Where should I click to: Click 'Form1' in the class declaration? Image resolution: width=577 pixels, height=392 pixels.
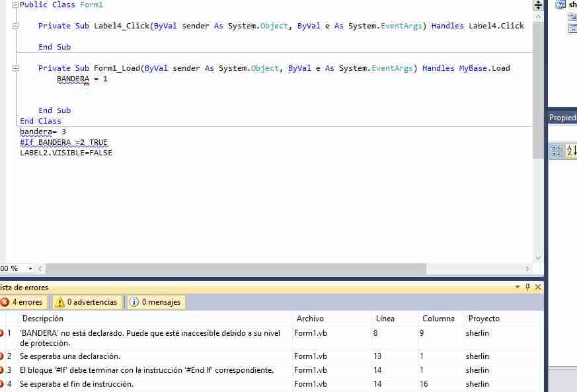[91, 5]
